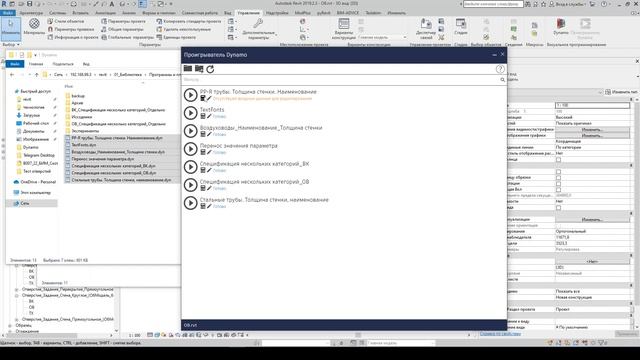Viewport: 640px width, 360px height.
Task: Open Материалы in the Revit ribbon
Action: click(34, 27)
